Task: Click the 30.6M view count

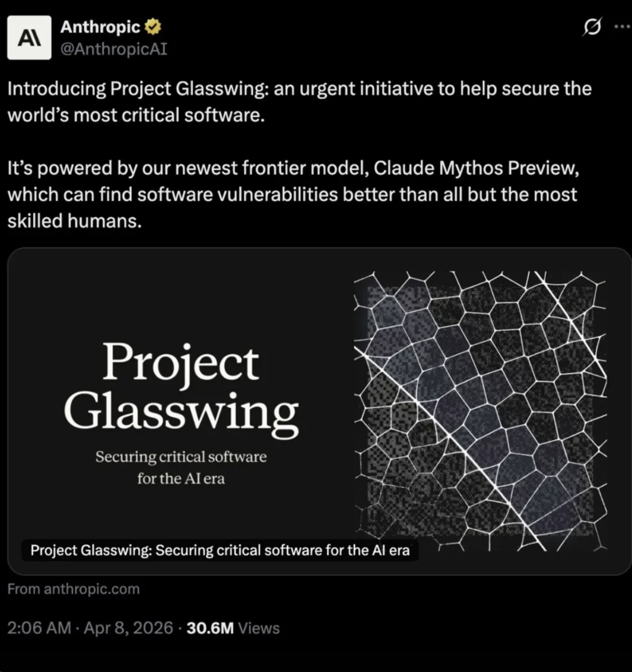Action: pyautogui.click(x=210, y=628)
